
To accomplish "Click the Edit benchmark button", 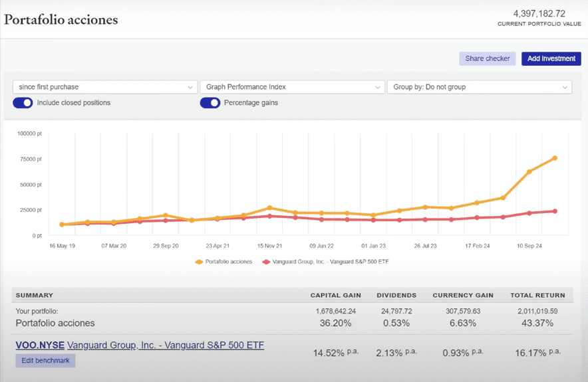I will click(45, 361).
